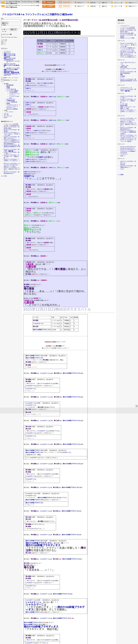Open 旧wiki menu link
The height and width of the screenshot is (644, 138).
[5, 118]
